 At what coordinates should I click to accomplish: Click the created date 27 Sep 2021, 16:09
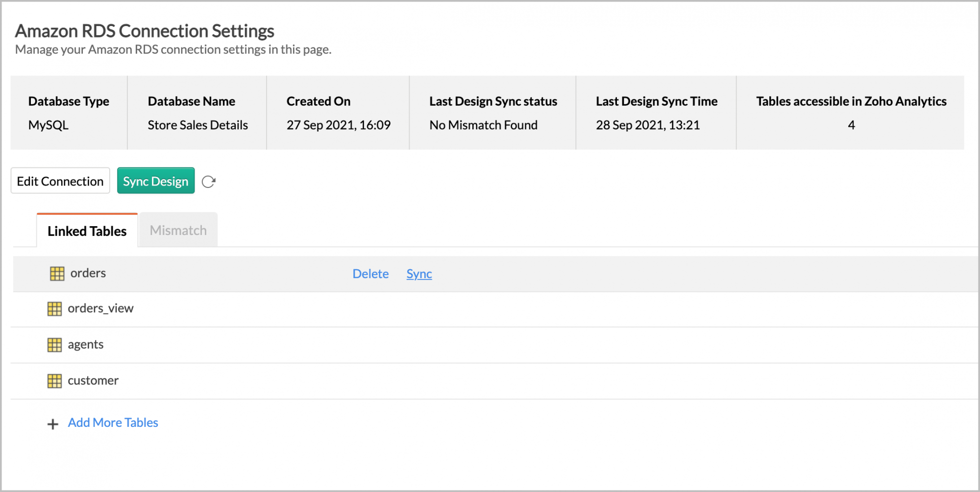tap(339, 125)
